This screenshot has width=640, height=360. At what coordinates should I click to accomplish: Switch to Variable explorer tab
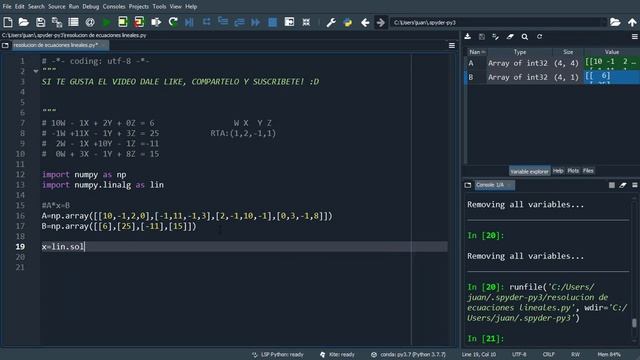[529, 171]
